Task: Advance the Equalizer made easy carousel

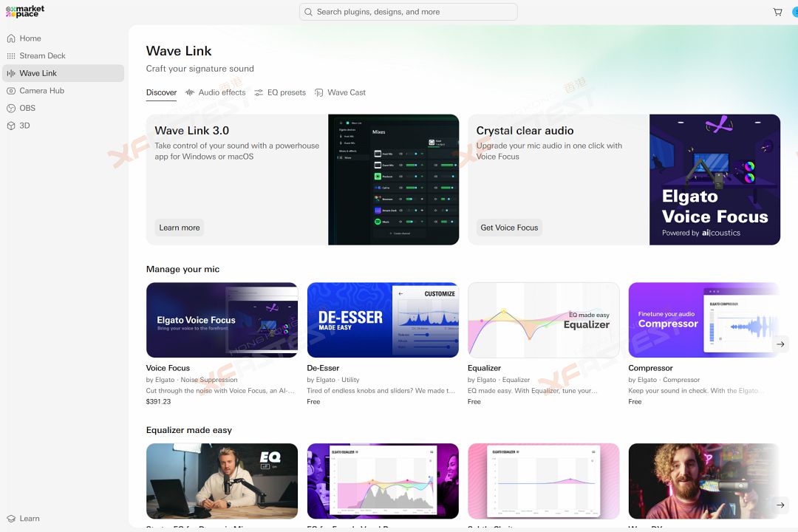Action: [780, 505]
